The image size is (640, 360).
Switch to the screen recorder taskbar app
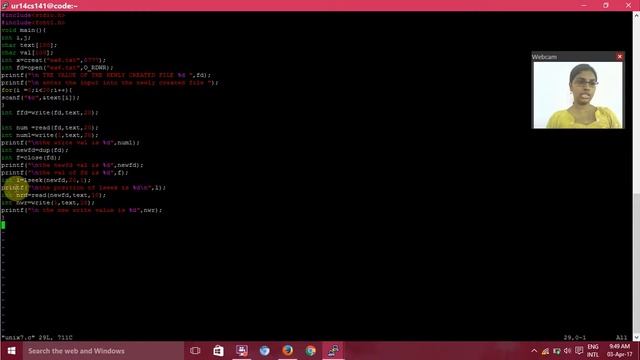pos(242,351)
